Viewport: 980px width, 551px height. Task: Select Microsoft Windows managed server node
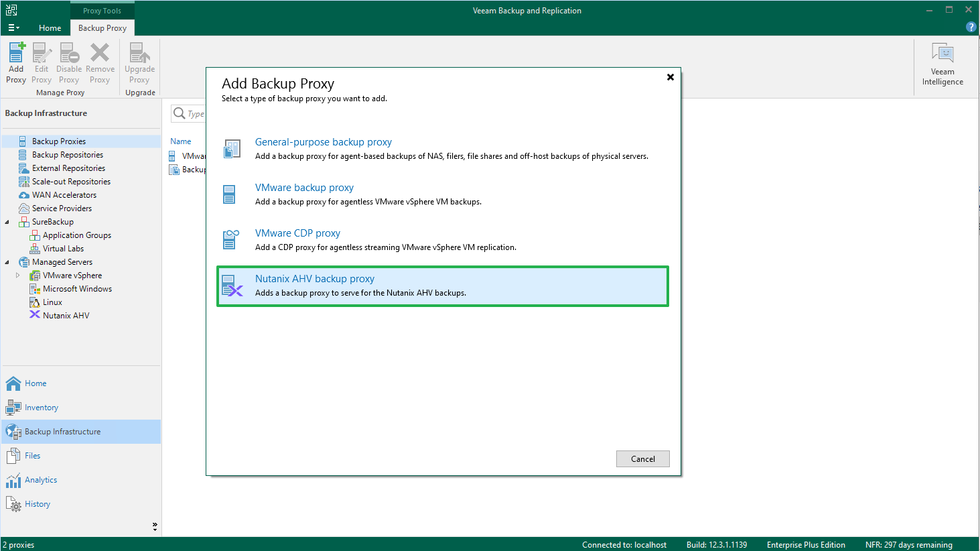tap(77, 289)
